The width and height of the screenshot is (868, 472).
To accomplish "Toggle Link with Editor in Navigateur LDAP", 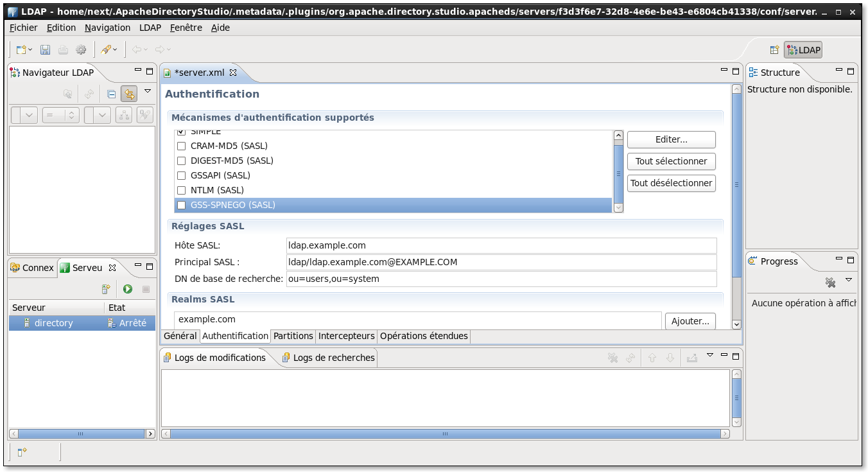I will tap(129, 94).
